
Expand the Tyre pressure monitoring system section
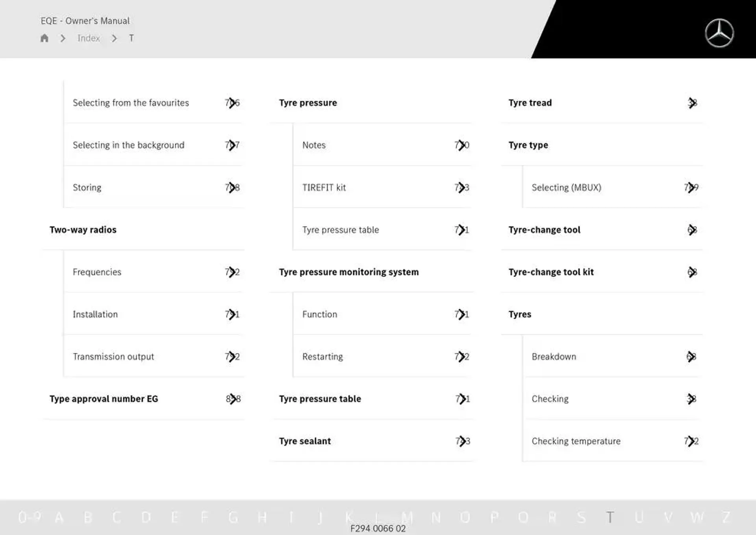[x=348, y=271]
